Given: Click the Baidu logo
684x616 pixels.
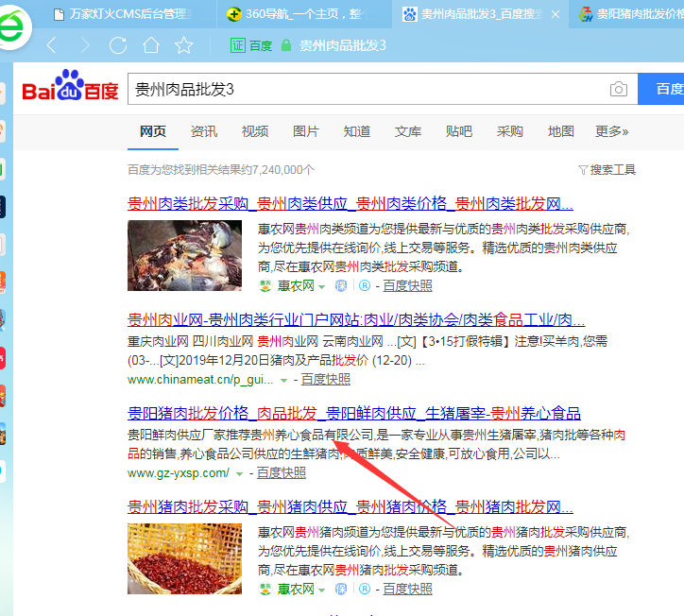Looking at the screenshot, I should (x=70, y=86).
